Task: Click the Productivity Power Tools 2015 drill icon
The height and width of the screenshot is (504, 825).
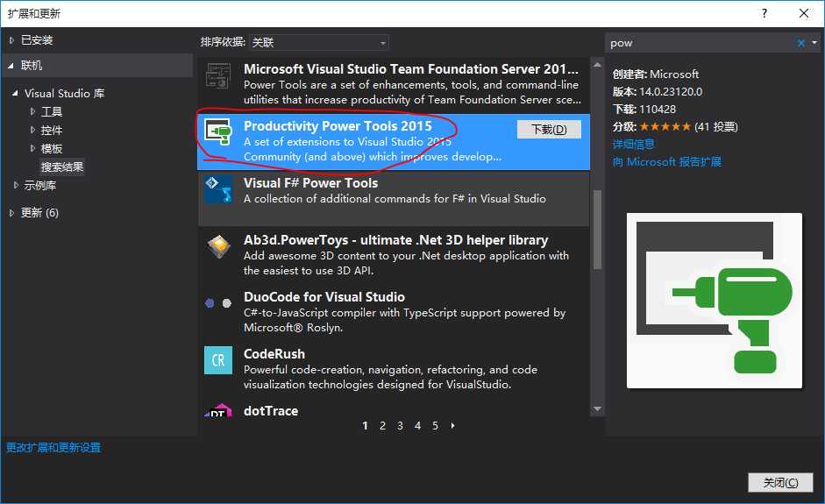Action: [x=218, y=131]
